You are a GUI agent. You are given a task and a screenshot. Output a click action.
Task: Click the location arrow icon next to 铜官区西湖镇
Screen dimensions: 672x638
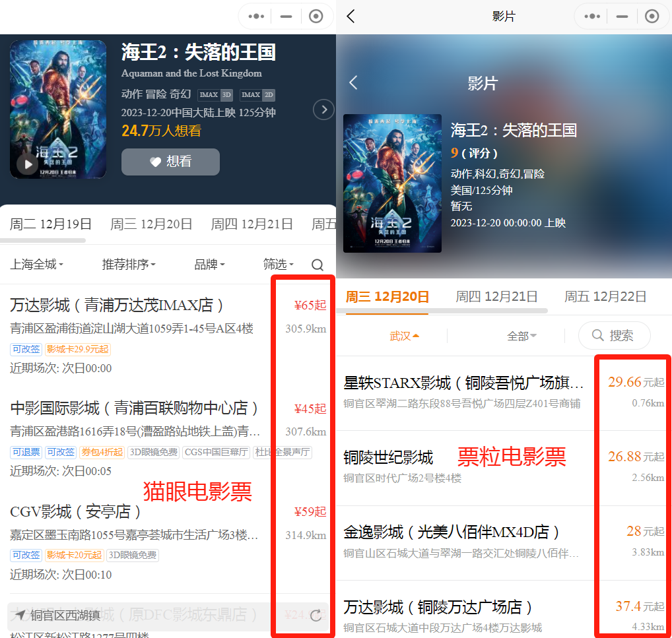coord(20,615)
